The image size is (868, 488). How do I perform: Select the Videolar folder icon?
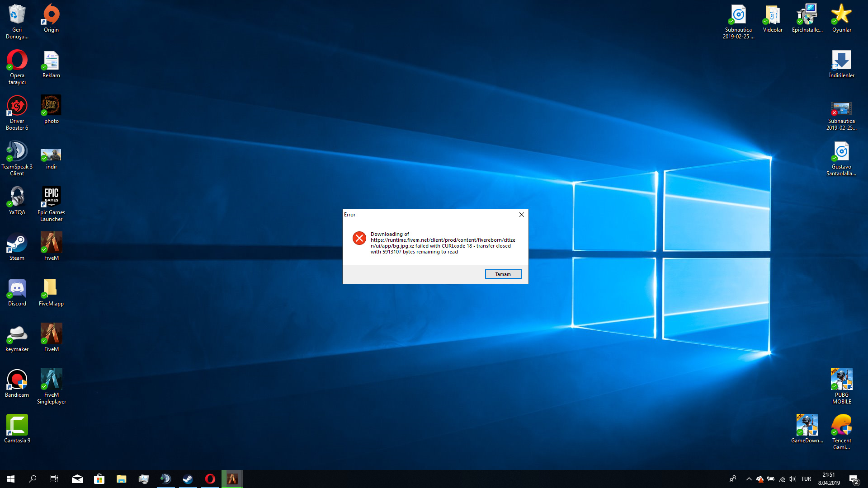773,18
